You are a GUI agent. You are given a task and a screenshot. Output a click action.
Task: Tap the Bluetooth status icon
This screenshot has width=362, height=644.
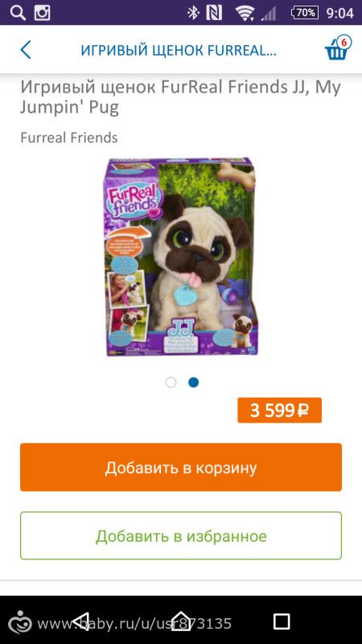192,13
